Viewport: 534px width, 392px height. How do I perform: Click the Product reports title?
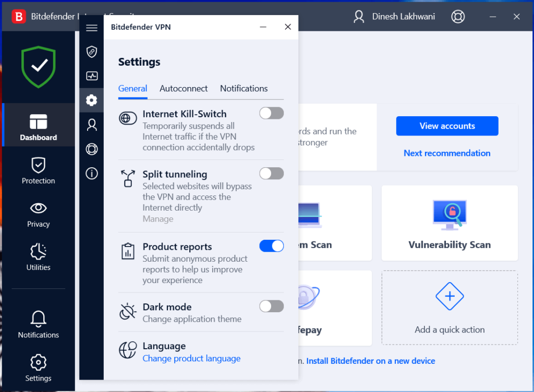[177, 247]
